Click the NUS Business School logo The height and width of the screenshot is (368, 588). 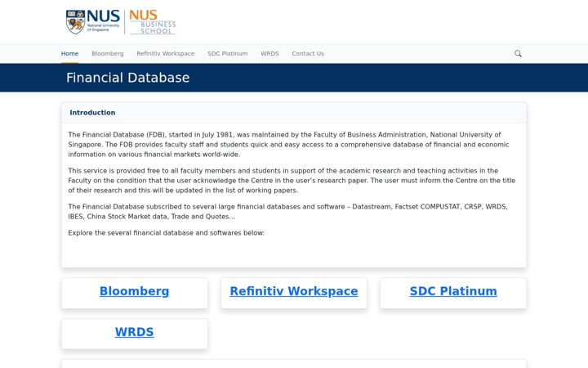tap(152, 22)
